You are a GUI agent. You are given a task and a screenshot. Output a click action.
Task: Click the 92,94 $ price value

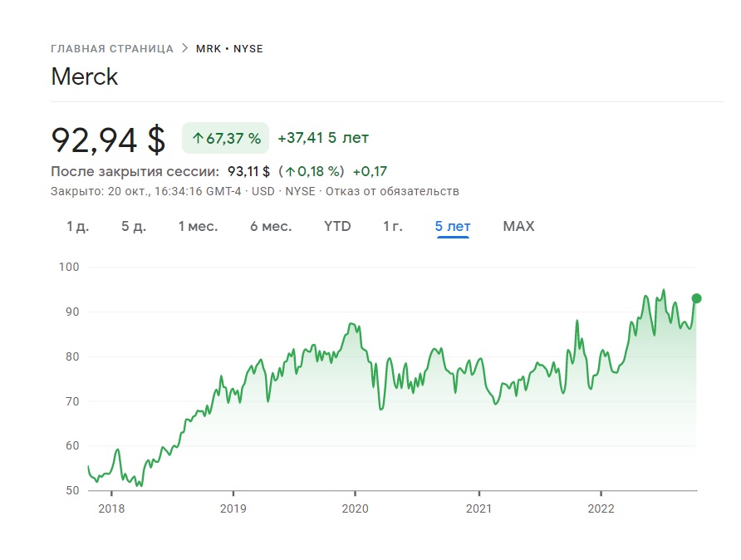109,140
